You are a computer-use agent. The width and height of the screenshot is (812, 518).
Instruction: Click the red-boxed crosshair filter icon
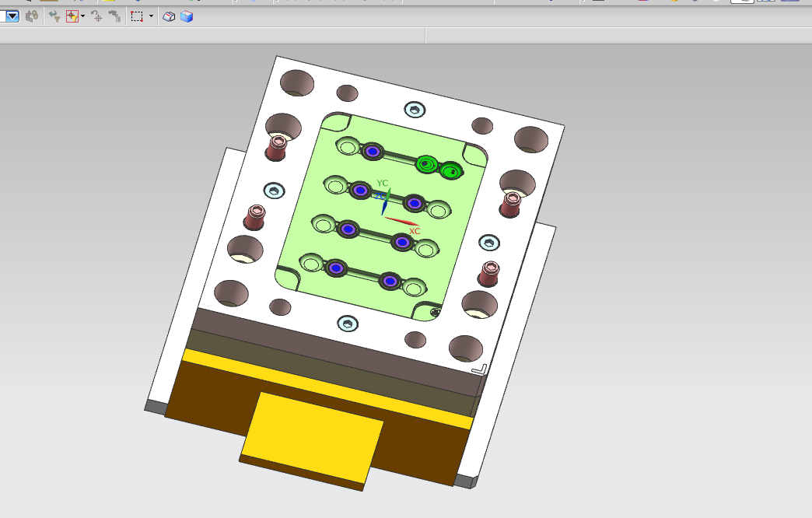pos(72,16)
